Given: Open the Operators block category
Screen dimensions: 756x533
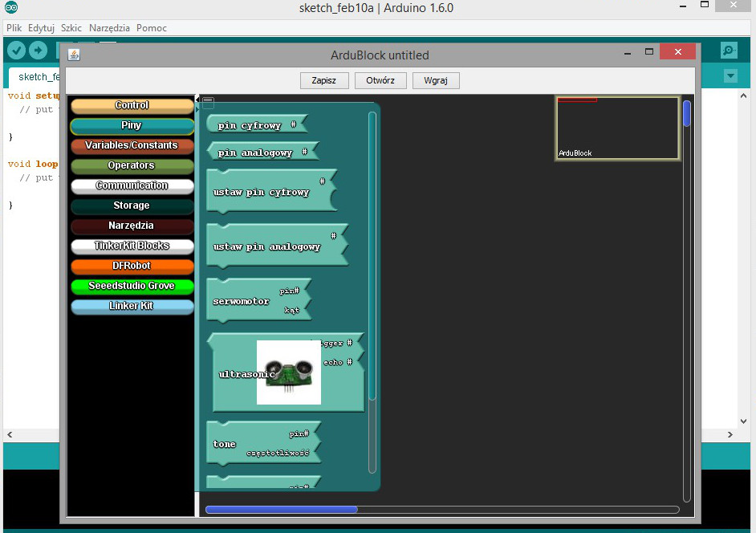Looking at the screenshot, I should click(132, 166).
